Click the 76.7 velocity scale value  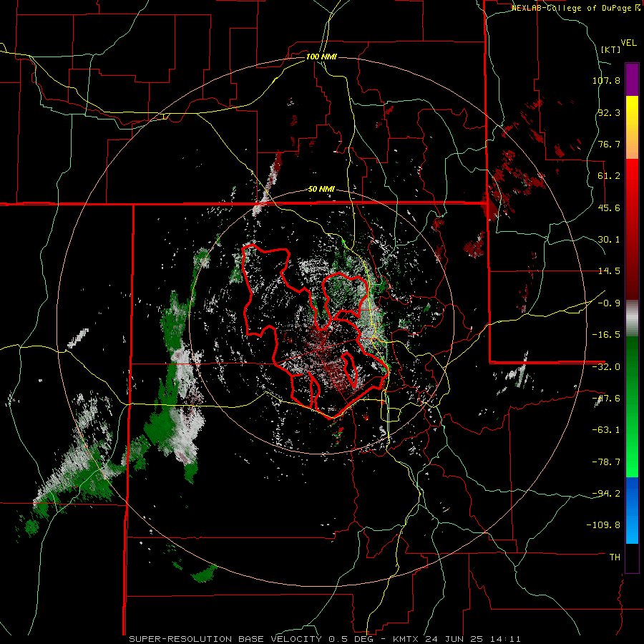point(609,144)
